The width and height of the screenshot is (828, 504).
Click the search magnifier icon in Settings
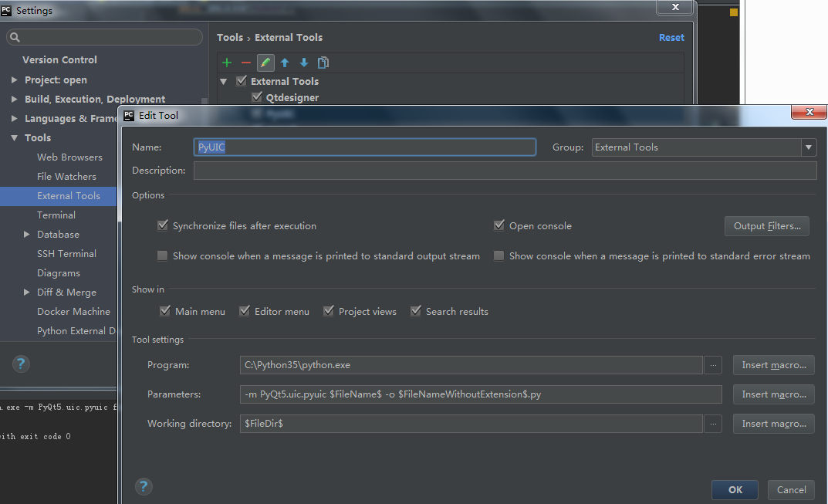click(15, 37)
